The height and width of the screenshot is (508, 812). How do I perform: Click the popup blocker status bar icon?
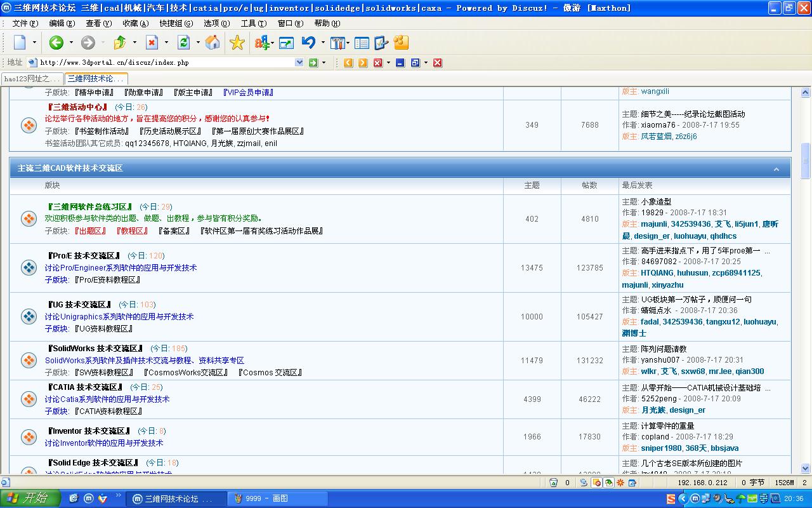pos(596,483)
